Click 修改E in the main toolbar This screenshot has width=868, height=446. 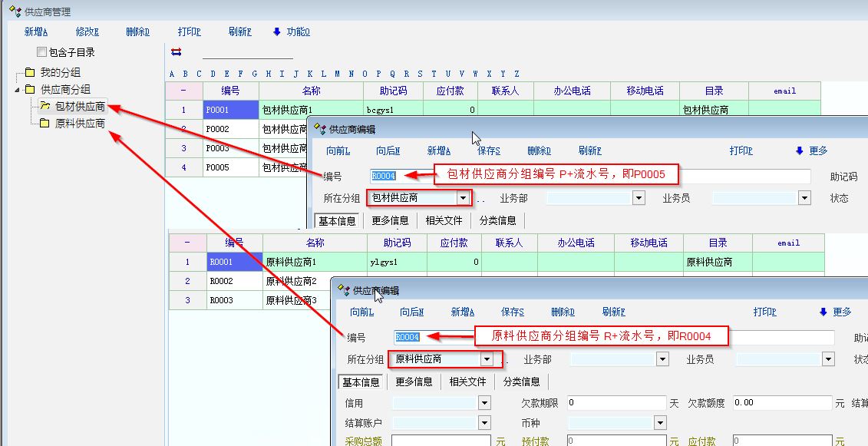click(x=87, y=31)
